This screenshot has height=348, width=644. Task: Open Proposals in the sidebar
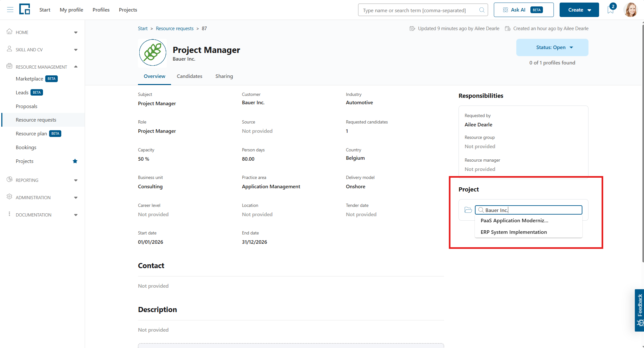pyautogui.click(x=27, y=106)
